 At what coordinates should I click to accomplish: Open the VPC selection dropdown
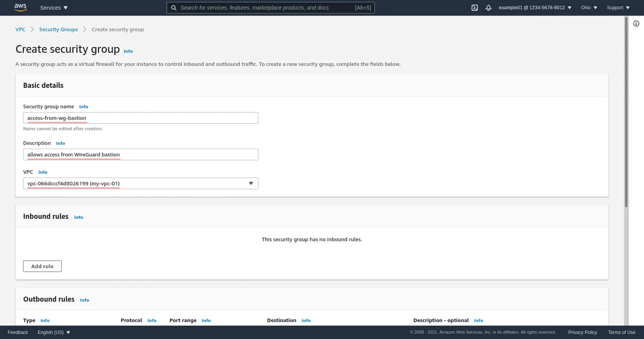[x=141, y=183]
